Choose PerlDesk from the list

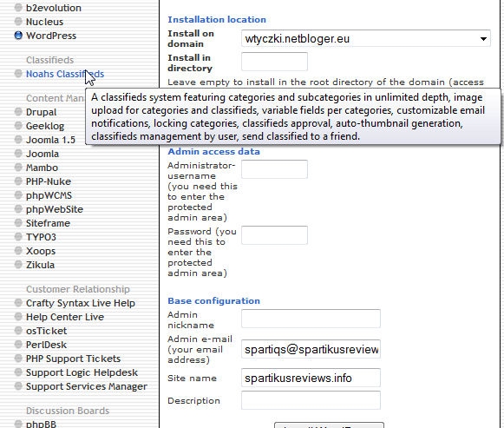click(46, 345)
